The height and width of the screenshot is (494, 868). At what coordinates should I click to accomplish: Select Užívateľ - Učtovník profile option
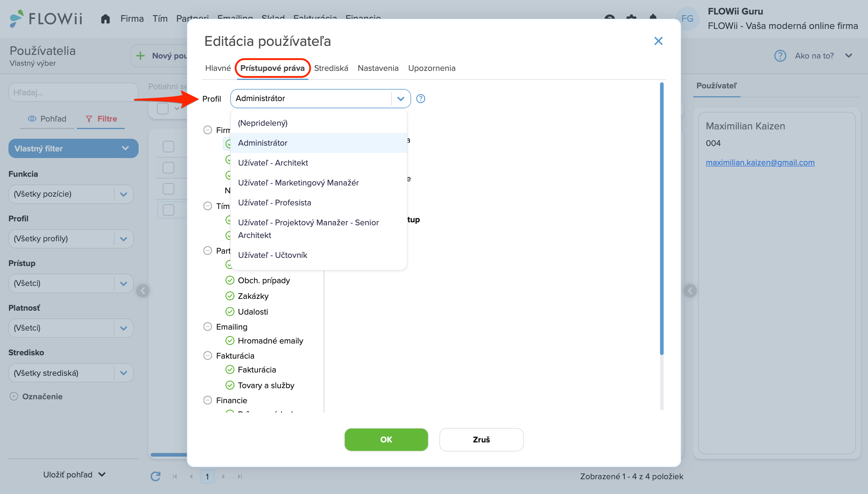(x=319, y=255)
